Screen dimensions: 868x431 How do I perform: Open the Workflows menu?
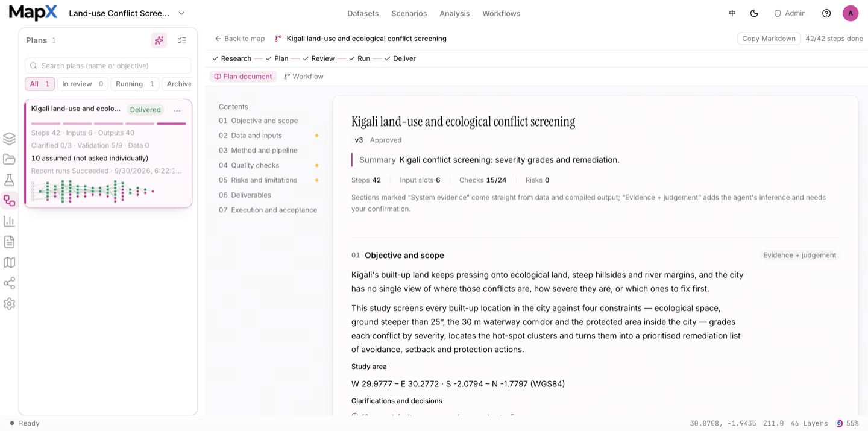(501, 13)
